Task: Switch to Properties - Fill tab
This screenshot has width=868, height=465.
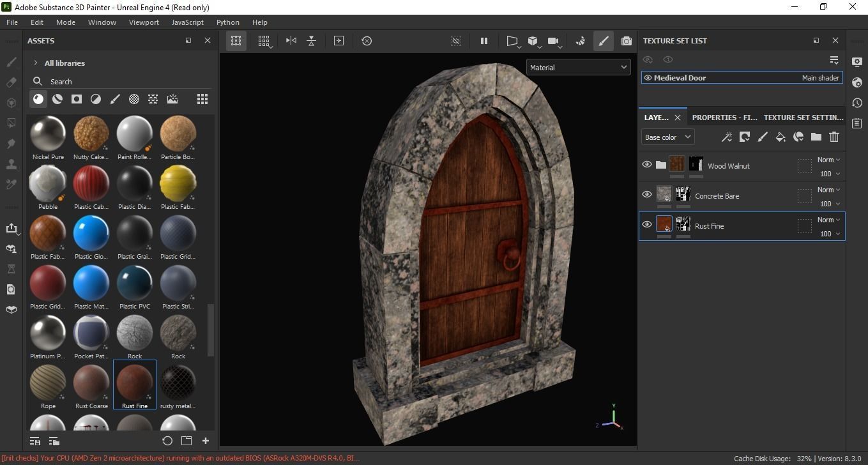Action: click(x=724, y=118)
